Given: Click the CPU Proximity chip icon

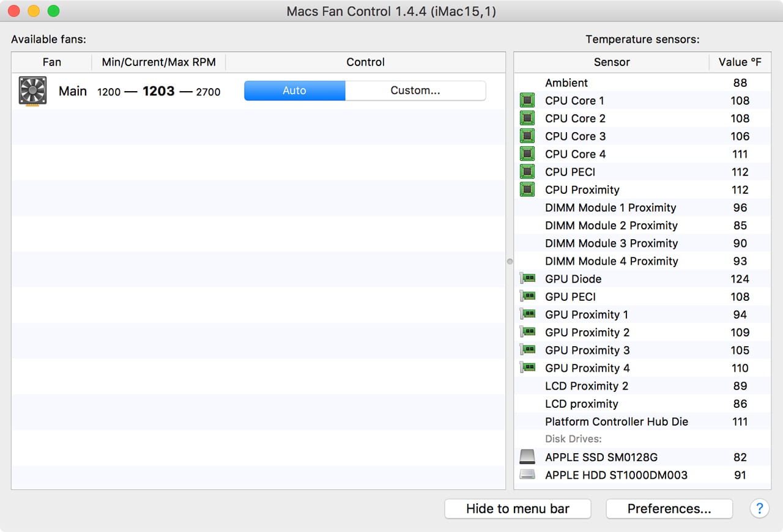Looking at the screenshot, I should (x=527, y=190).
